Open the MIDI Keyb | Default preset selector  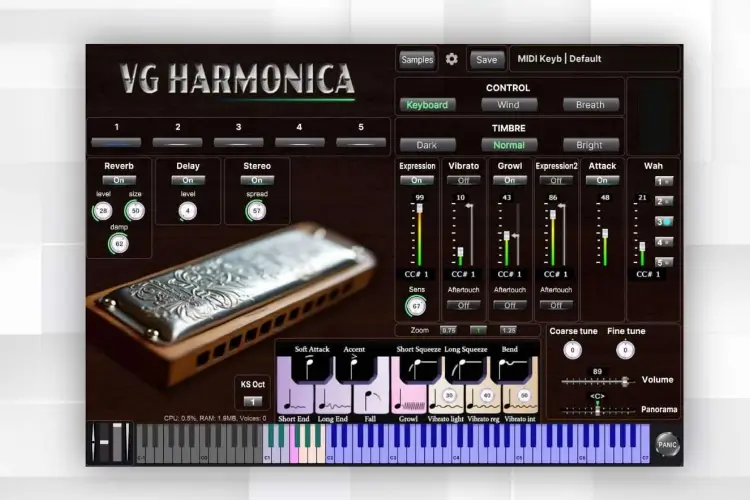pos(595,59)
